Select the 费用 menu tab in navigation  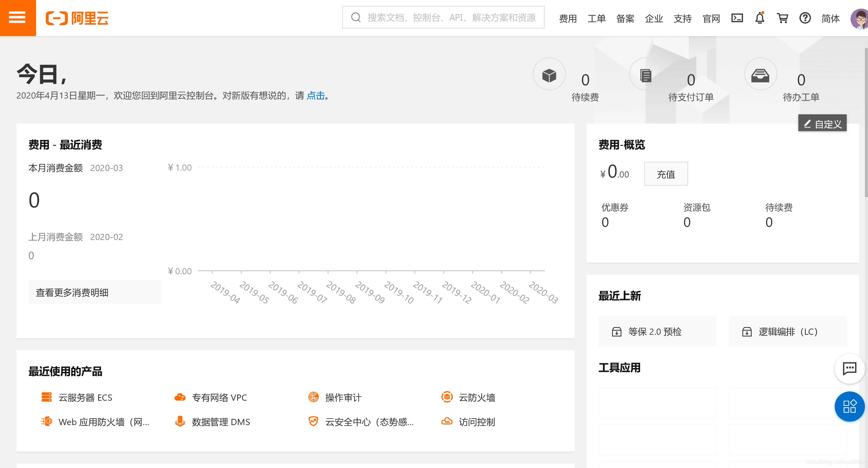pos(567,18)
